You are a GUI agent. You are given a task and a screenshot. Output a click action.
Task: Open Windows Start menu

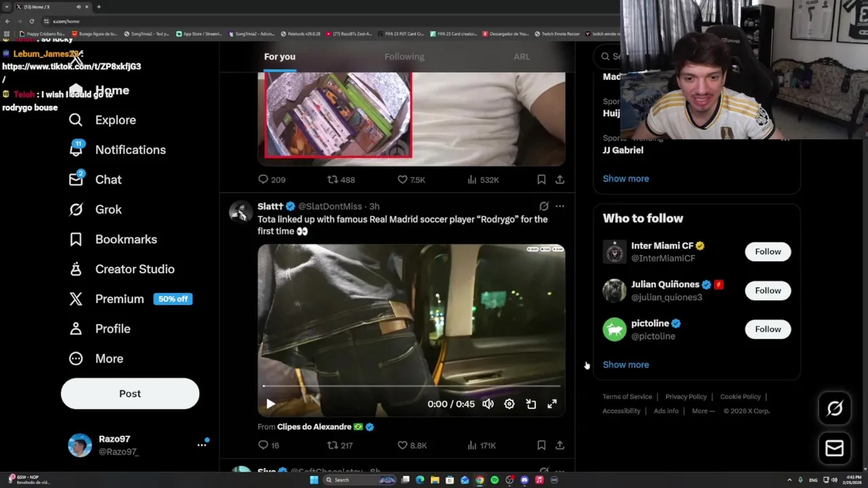(313, 480)
